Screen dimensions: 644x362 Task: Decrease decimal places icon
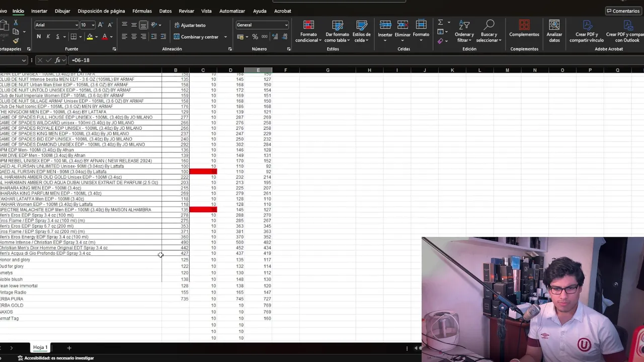pos(285,37)
